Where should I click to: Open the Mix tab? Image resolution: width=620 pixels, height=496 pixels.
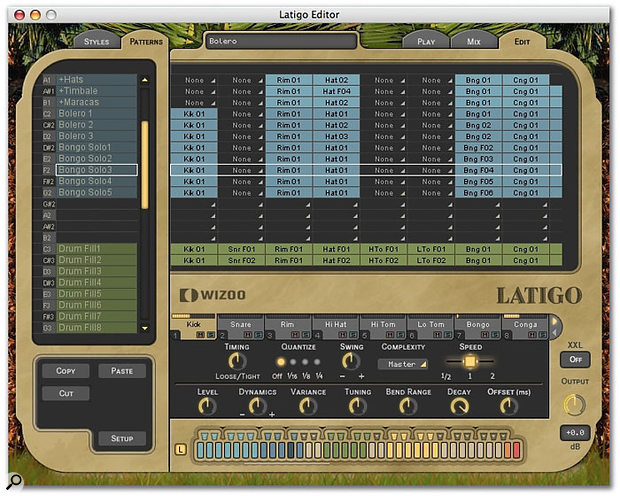474,42
